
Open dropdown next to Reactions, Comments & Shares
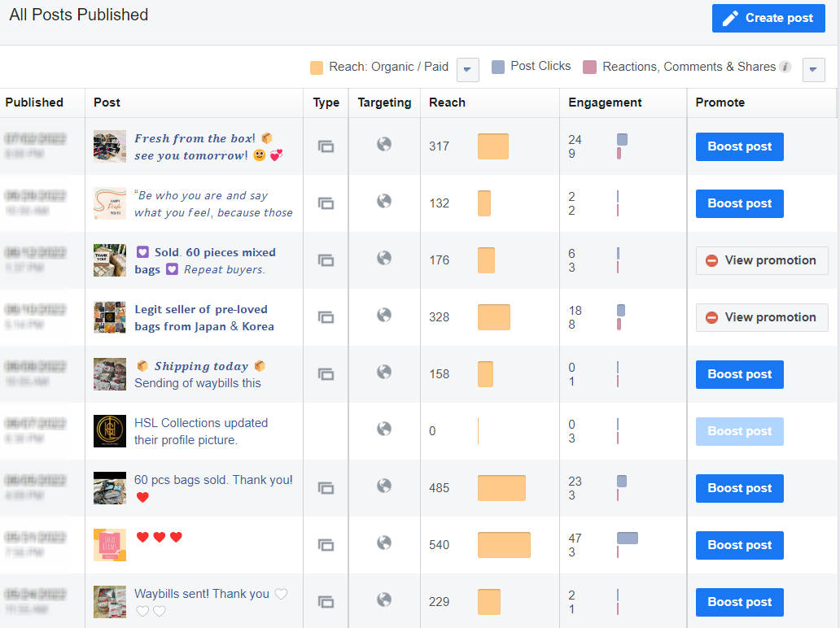[813, 70]
